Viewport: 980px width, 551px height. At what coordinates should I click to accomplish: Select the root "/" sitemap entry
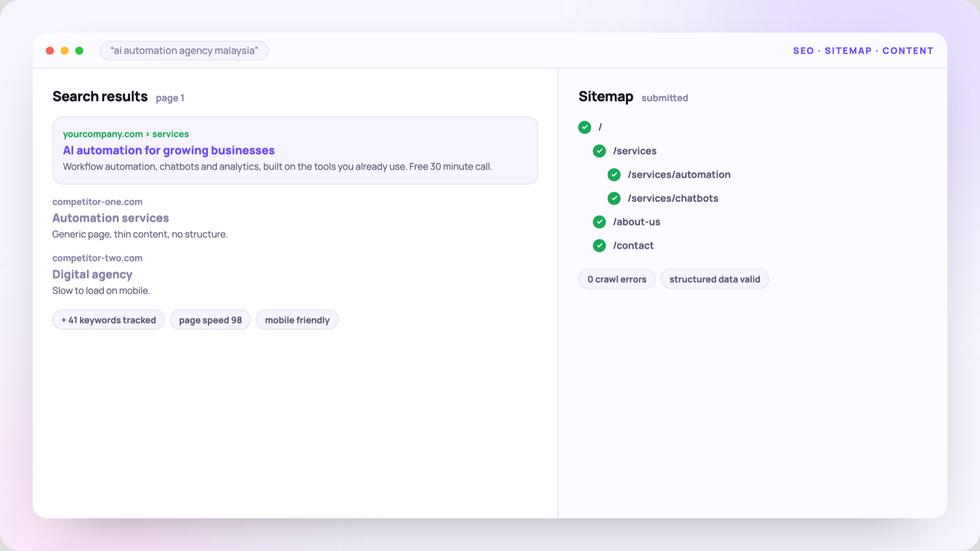pyautogui.click(x=600, y=127)
